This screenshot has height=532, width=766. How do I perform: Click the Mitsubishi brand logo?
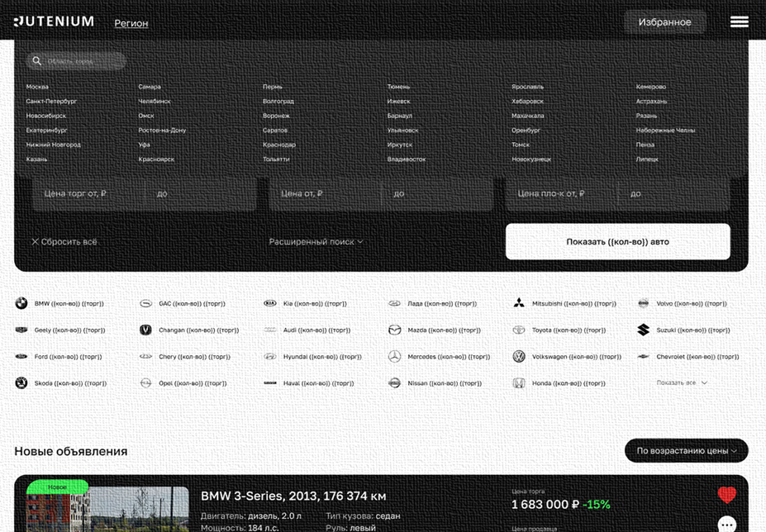519,303
